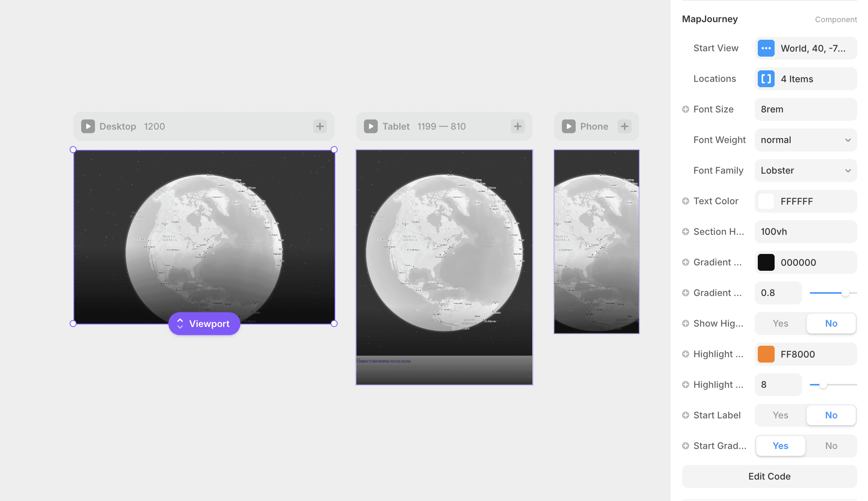
Task: Click plus icon beside Font Size
Action: click(x=685, y=109)
